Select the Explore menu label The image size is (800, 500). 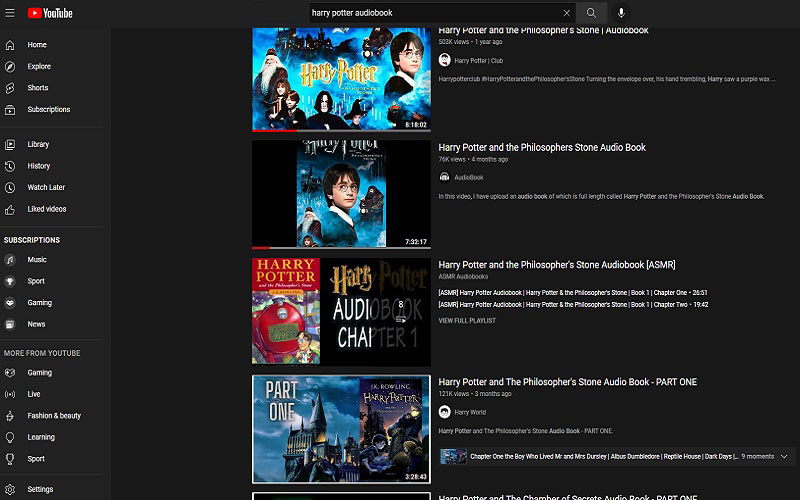click(x=39, y=66)
